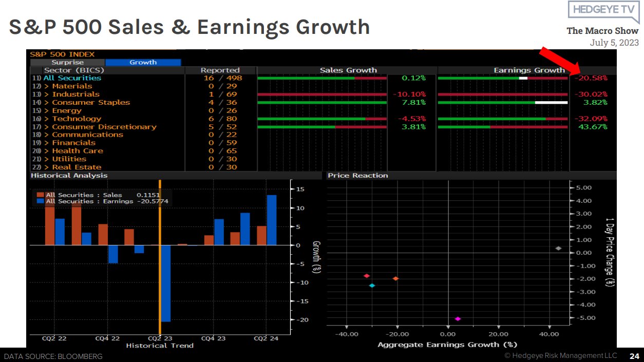Viewport: 644px width, 362px height.
Task: Expand the Materials sector row
Action: pos(72,86)
